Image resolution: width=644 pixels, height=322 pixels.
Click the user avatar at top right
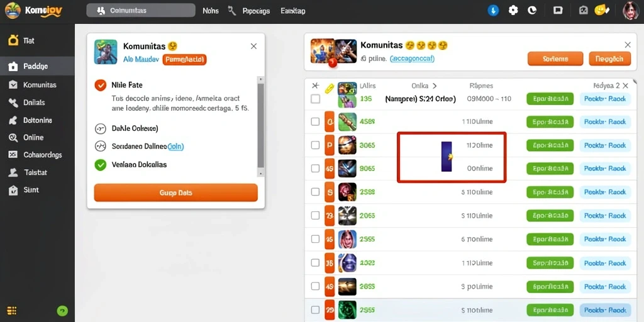630,11
